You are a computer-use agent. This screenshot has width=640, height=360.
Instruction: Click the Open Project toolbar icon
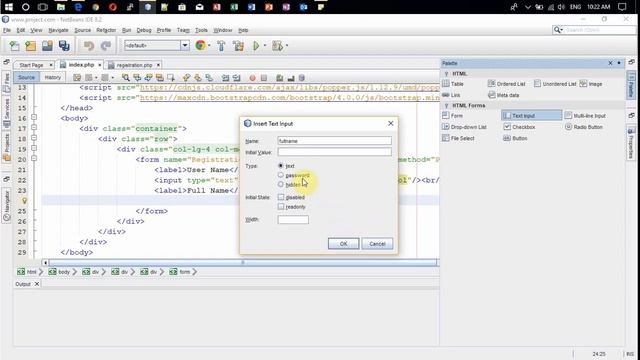pos(47,46)
